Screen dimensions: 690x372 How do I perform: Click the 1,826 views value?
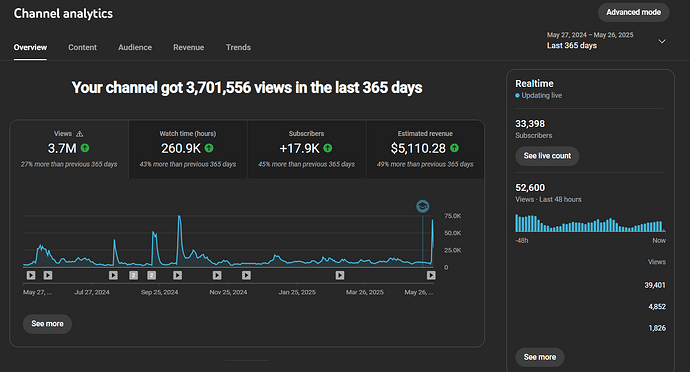tap(657, 328)
